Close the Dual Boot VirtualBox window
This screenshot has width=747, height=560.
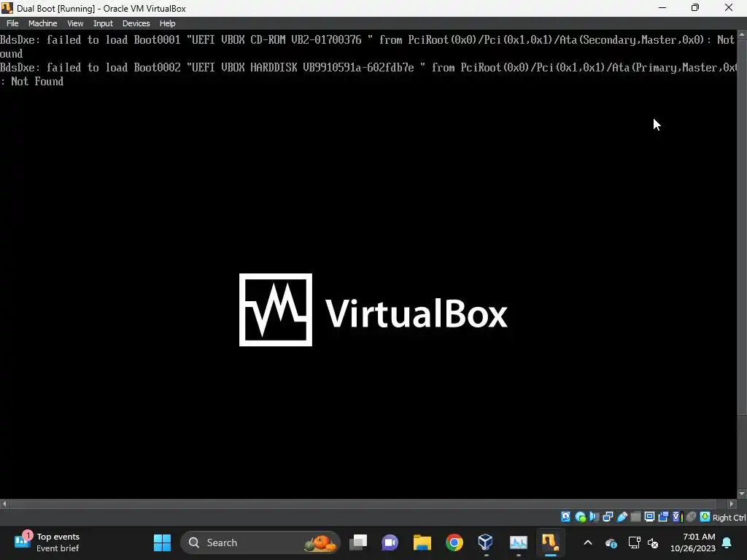pos(729,8)
